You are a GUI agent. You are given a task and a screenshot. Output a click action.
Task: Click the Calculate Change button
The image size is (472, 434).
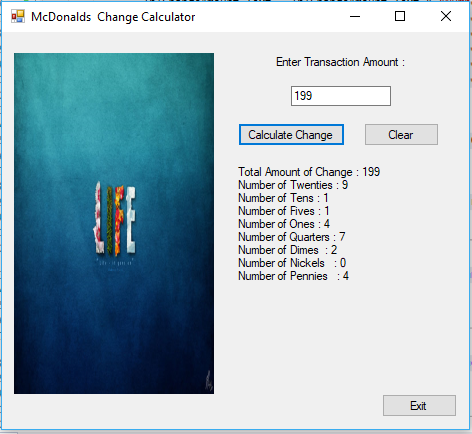pos(291,135)
